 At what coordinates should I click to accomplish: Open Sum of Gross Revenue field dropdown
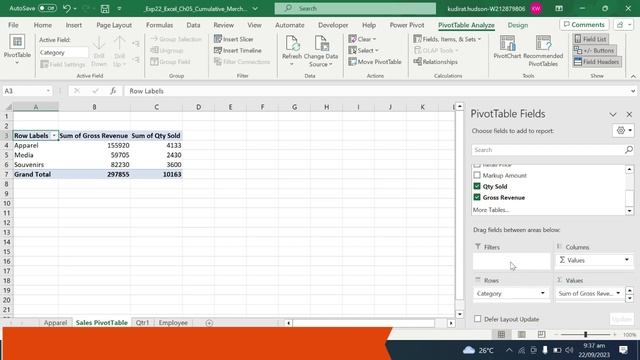tap(618, 293)
